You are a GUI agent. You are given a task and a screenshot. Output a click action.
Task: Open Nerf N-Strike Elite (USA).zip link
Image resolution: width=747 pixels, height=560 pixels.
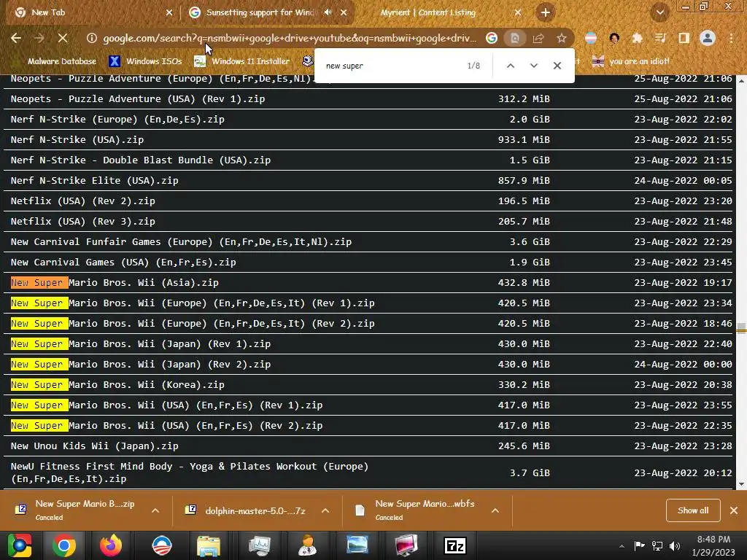click(x=94, y=181)
